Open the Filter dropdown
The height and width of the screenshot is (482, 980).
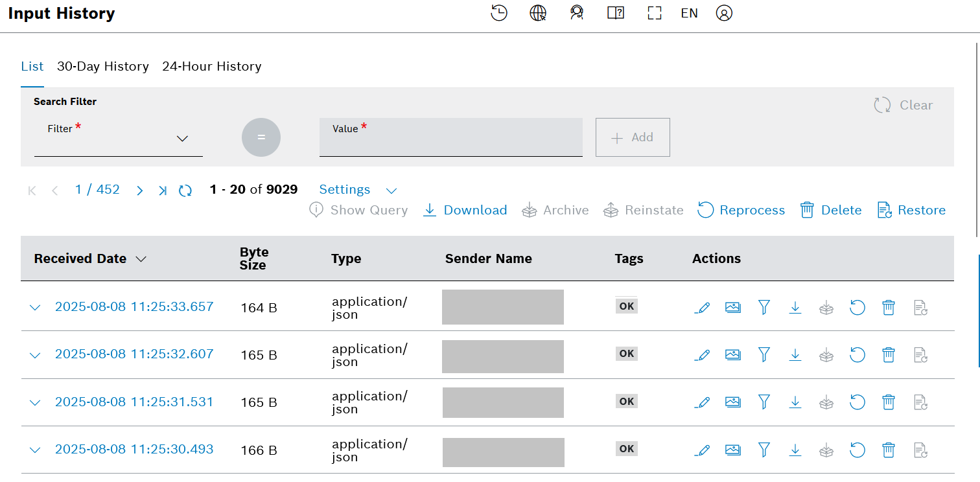click(118, 139)
